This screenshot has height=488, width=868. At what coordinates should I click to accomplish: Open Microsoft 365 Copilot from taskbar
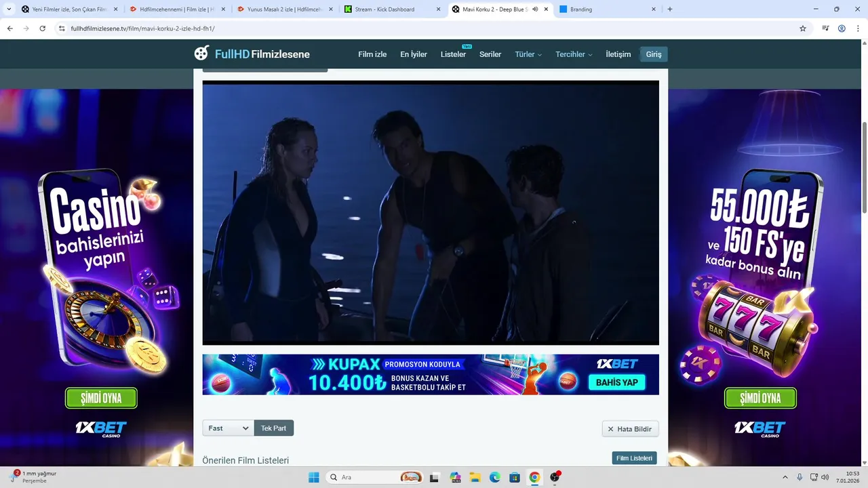pyautogui.click(x=455, y=477)
